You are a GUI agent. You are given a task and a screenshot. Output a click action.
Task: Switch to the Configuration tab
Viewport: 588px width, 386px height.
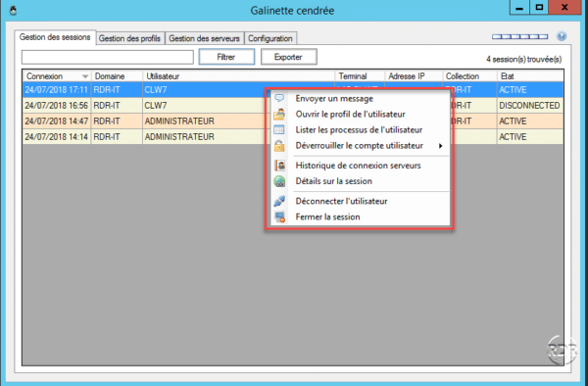tap(270, 38)
